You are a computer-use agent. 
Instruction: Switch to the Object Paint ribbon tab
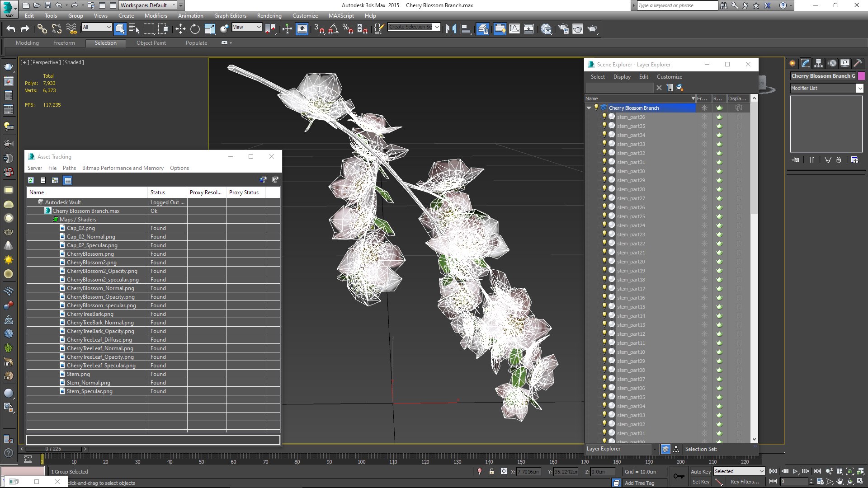151,43
